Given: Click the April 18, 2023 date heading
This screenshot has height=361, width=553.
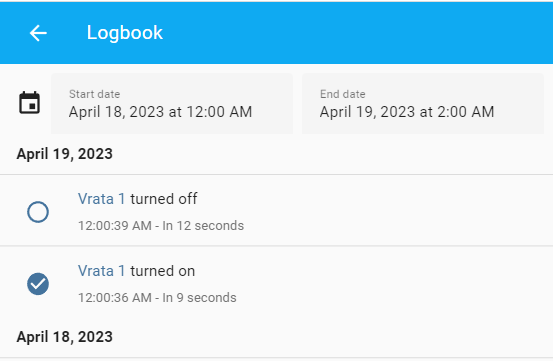Looking at the screenshot, I should tap(65, 337).
